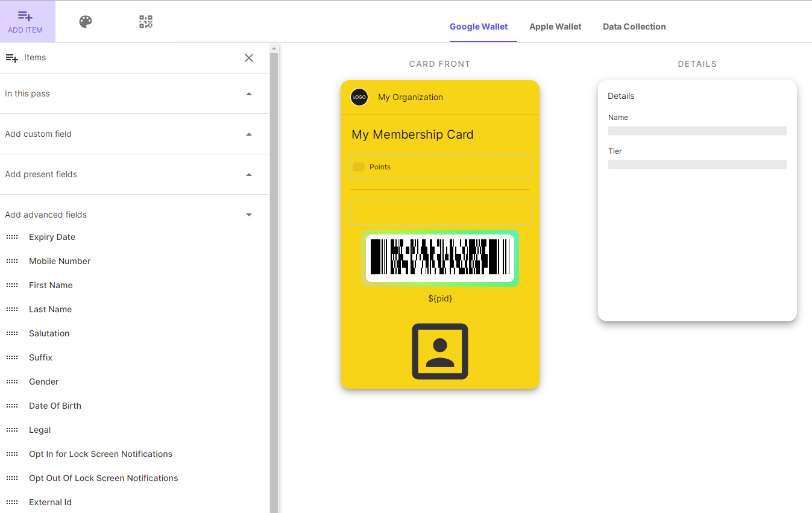The height and width of the screenshot is (513, 812).
Task: Collapse the 'Add advanced fields' section
Action: click(134, 215)
